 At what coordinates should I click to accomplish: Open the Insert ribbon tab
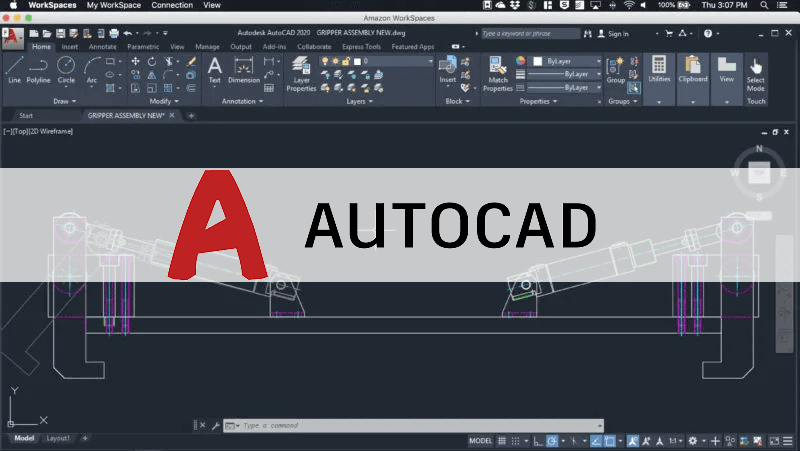pos(69,46)
